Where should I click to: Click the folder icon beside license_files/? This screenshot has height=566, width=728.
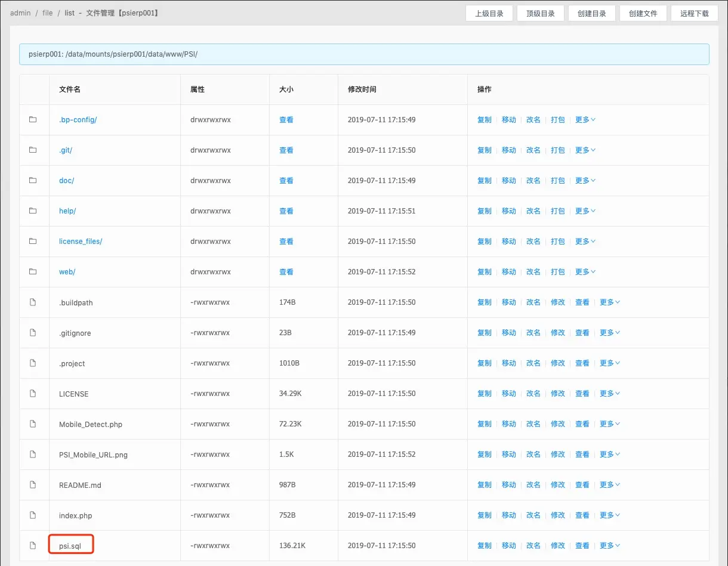[x=33, y=241]
